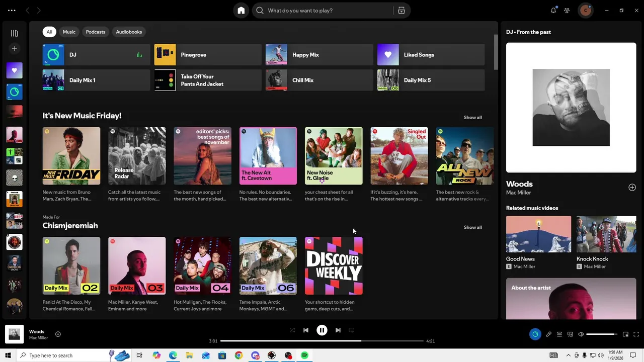Open DJ playlist icon in left sidebar
644x362 pixels.
coord(14,92)
